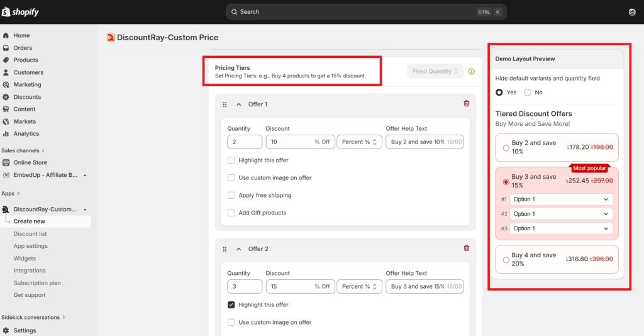Expand Sales channels section
Image resolution: width=644 pixels, height=336 pixels.
coord(23,151)
